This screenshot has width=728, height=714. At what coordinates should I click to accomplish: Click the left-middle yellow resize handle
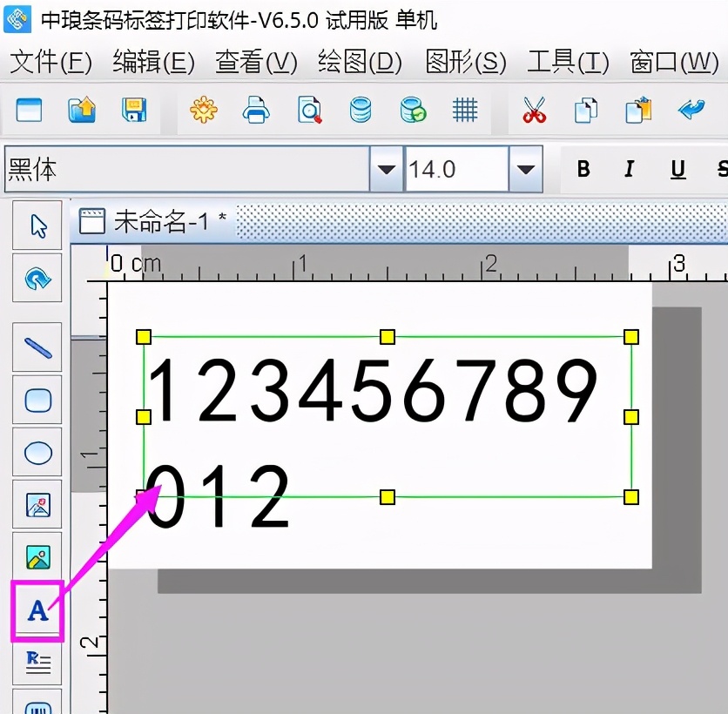pyautogui.click(x=144, y=417)
